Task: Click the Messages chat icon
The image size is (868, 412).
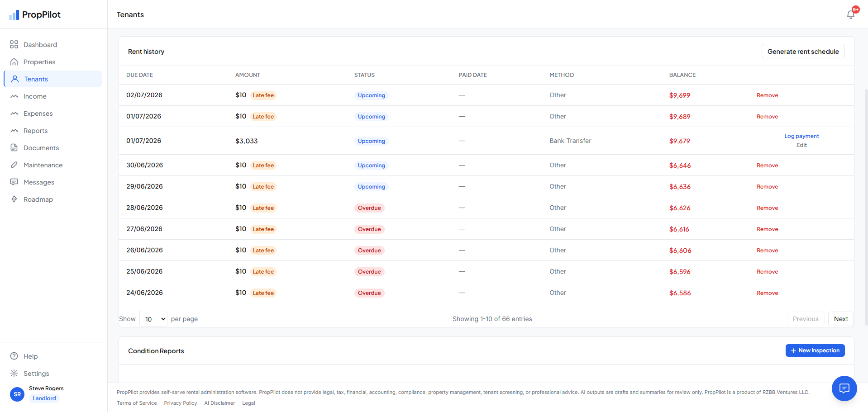Action: click(14, 182)
